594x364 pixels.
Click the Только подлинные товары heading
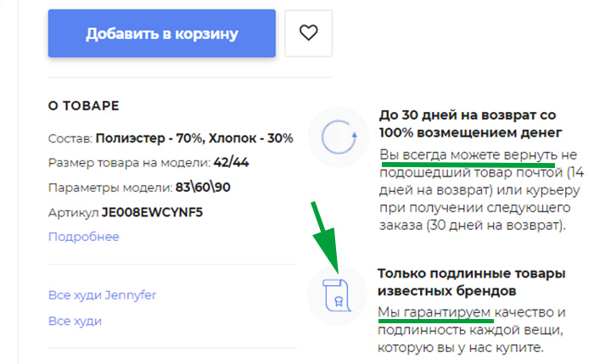(x=471, y=283)
